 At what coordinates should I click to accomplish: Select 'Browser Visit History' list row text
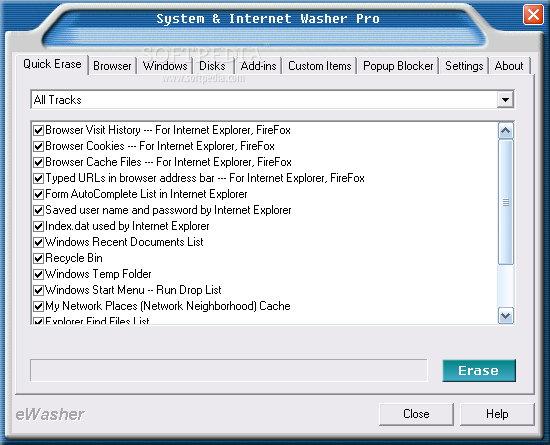[168, 130]
